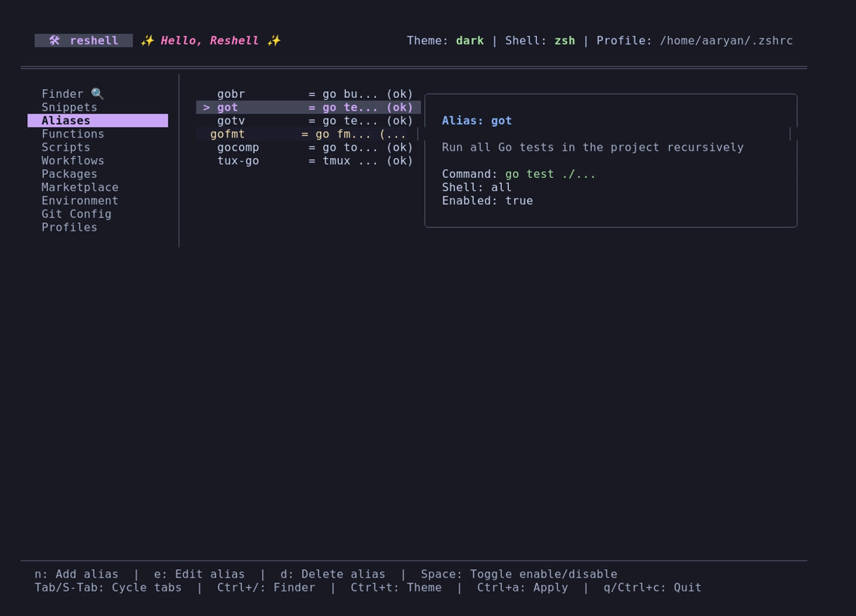Click the 'Hello, Reshell' greeting text
The height and width of the screenshot is (616, 856).
[210, 40]
